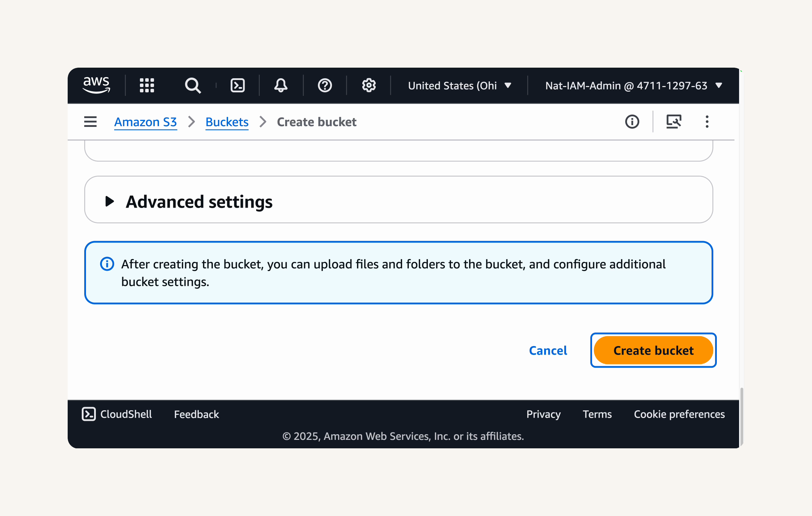Open the Terms footer link
Screen dimensions: 812x516
597,414
